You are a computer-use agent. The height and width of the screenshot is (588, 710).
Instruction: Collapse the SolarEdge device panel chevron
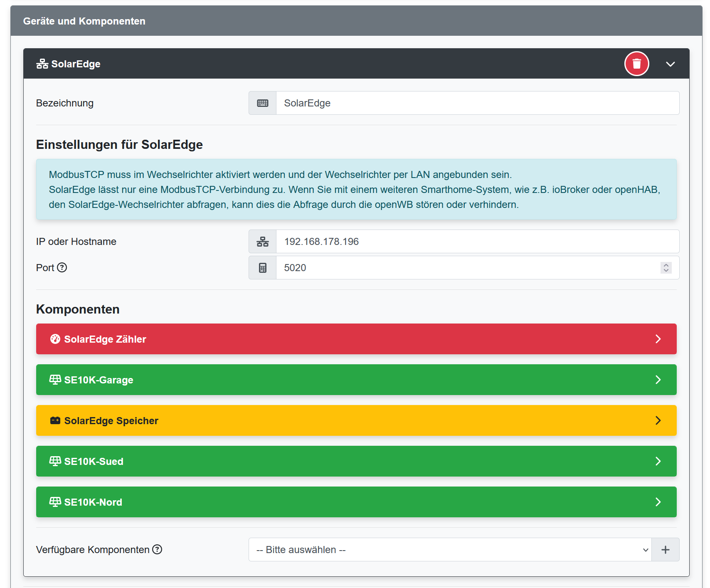[670, 64]
